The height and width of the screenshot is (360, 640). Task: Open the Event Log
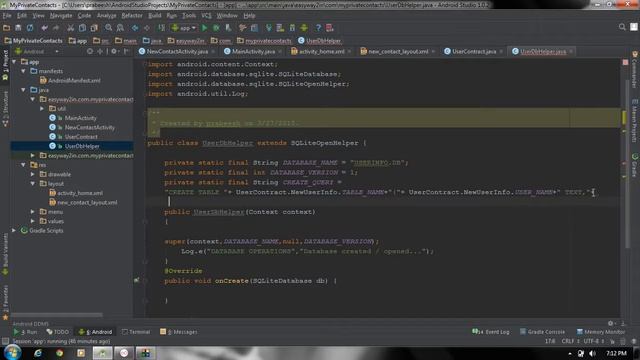[491, 332]
